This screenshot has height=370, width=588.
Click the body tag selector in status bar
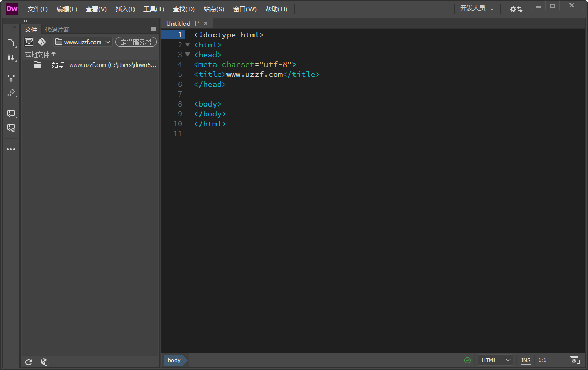(174, 360)
